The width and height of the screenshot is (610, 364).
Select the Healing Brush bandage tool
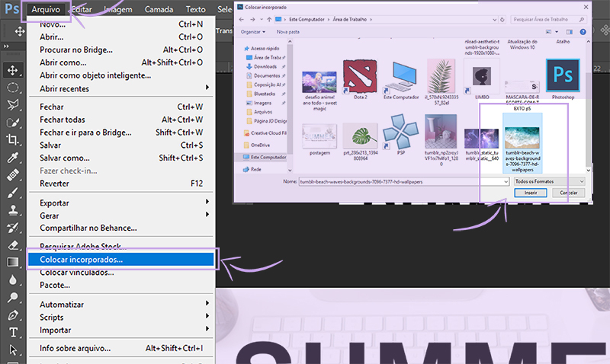tap(13, 175)
